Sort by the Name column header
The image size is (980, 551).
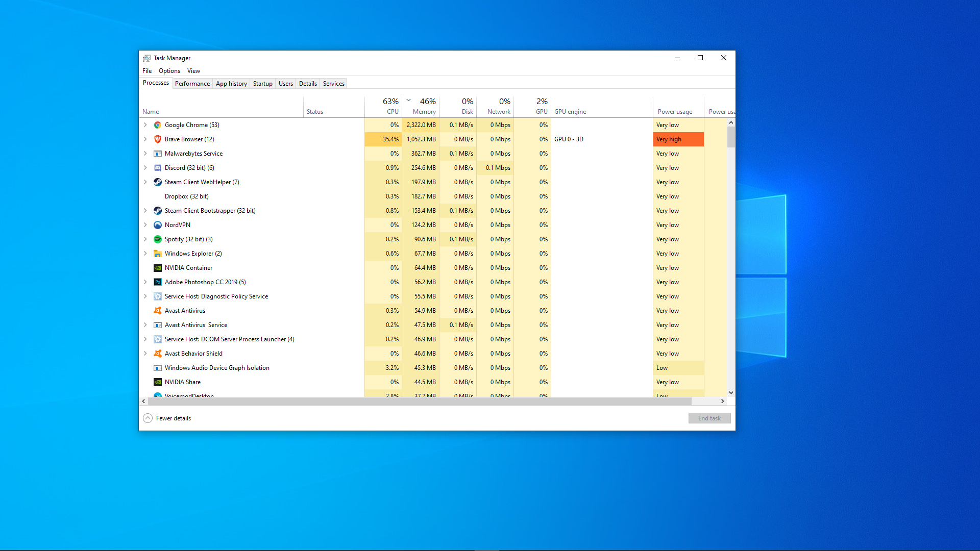222,107
